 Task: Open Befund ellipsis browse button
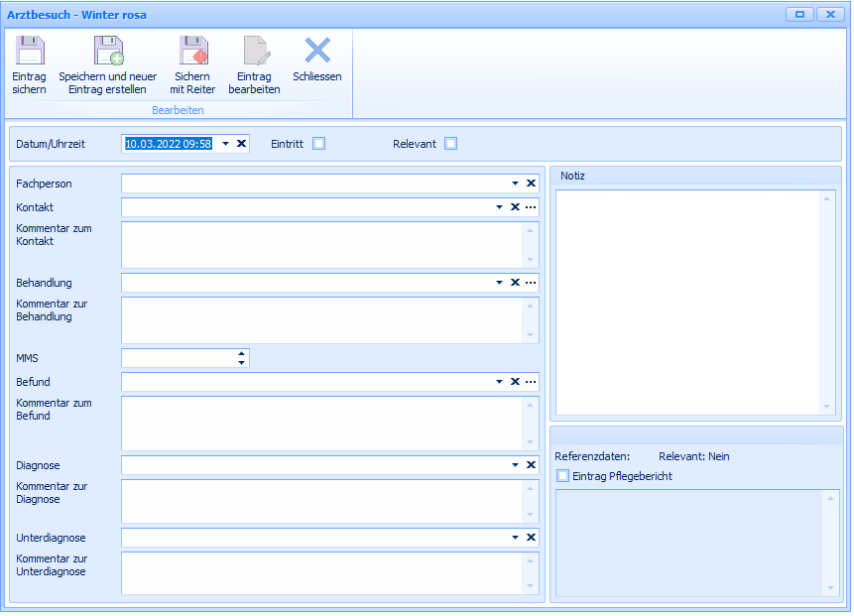(x=531, y=382)
